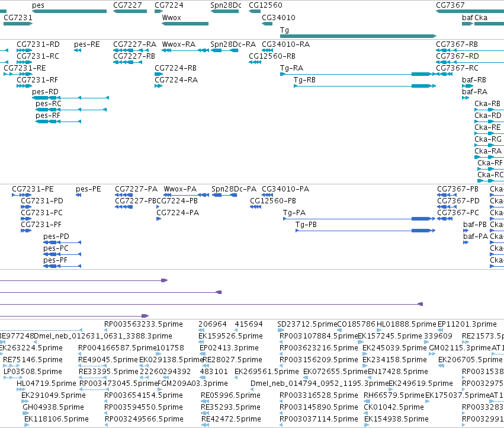Click the CG7231 gene label
Viewport: 504px width, 428px height.
point(18,17)
